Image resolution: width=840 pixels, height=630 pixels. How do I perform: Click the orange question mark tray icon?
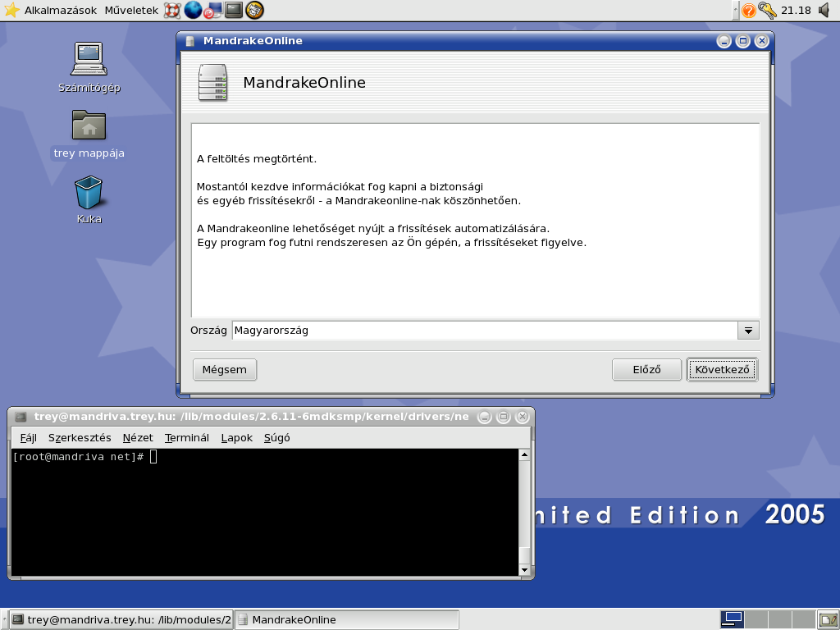coord(748,10)
